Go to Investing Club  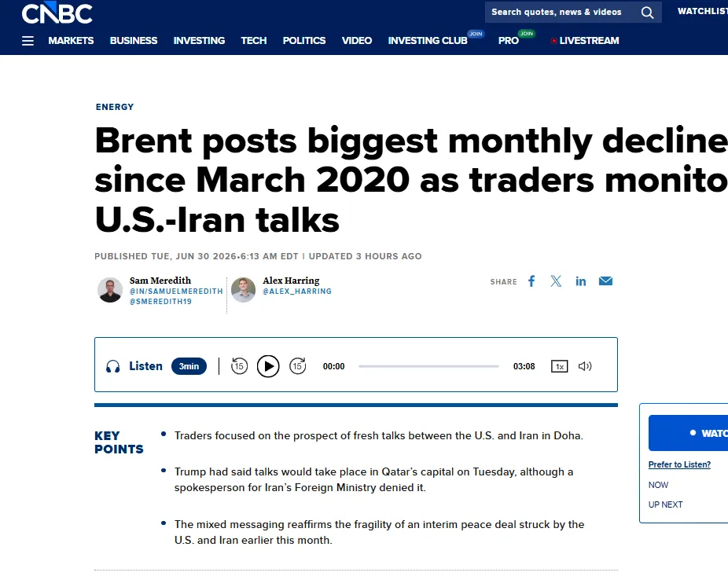point(428,41)
